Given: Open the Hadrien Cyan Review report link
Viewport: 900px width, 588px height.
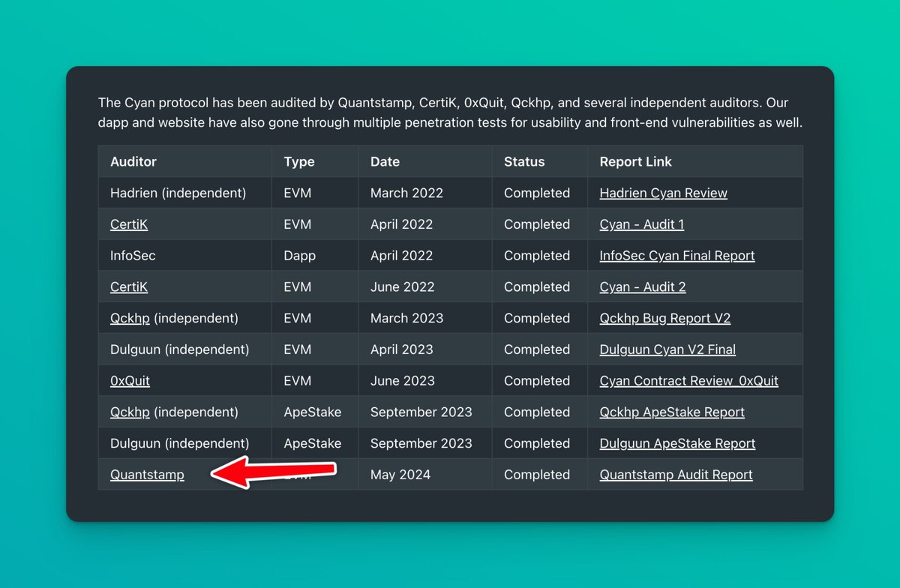Looking at the screenshot, I should (x=663, y=193).
